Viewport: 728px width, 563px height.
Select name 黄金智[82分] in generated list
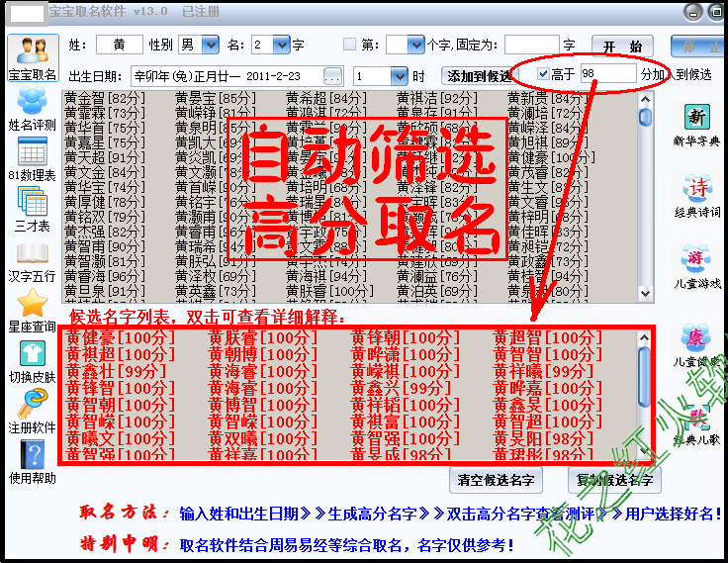(105, 98)
